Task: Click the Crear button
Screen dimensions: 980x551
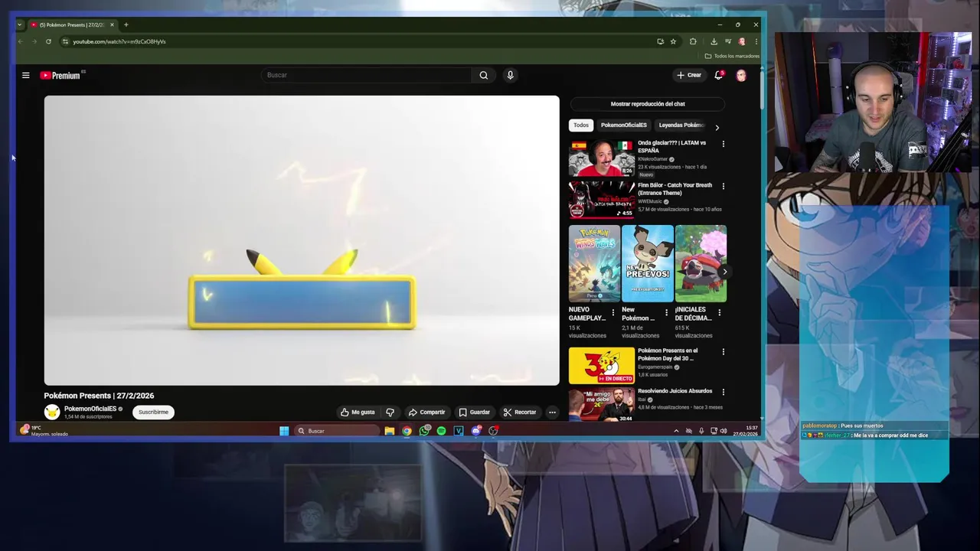Action: (x=689, y=75)
